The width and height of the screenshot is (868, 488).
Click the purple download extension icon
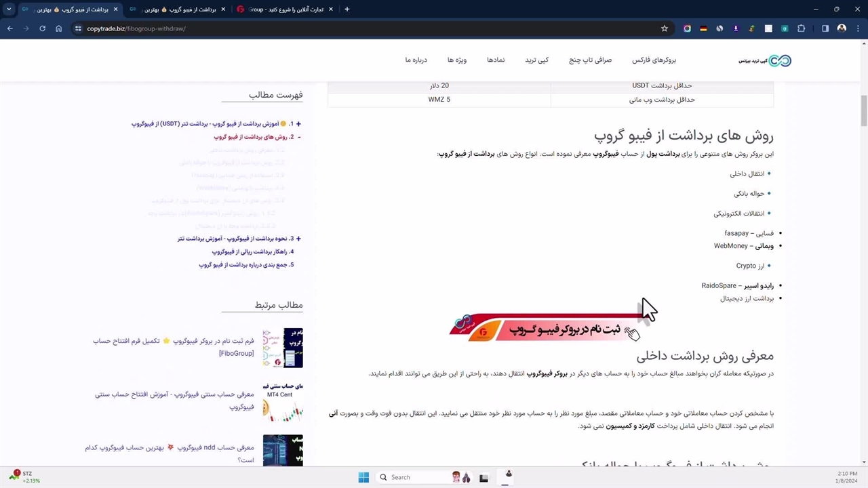(x=736, y=28)
